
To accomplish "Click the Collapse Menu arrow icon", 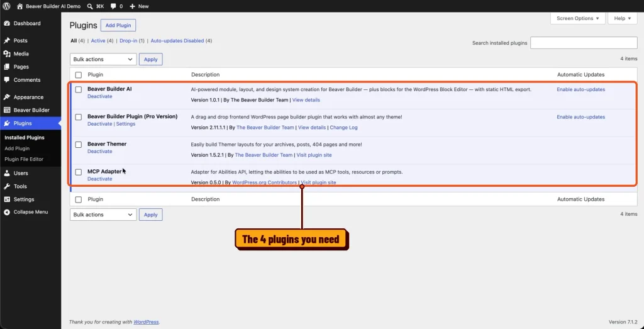I will [7, 213].
